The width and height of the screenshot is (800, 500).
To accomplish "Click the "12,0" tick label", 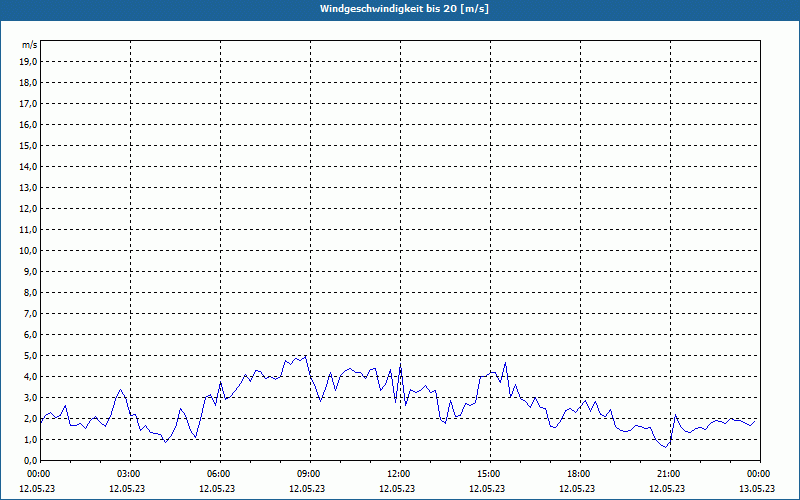I will click(28, 209).
